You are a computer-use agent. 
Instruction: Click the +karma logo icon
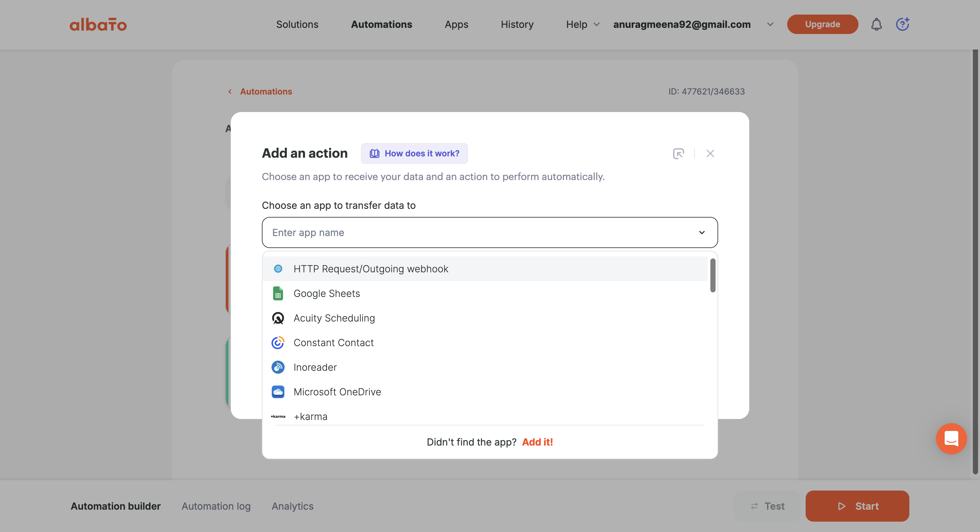tap(278, 416)
